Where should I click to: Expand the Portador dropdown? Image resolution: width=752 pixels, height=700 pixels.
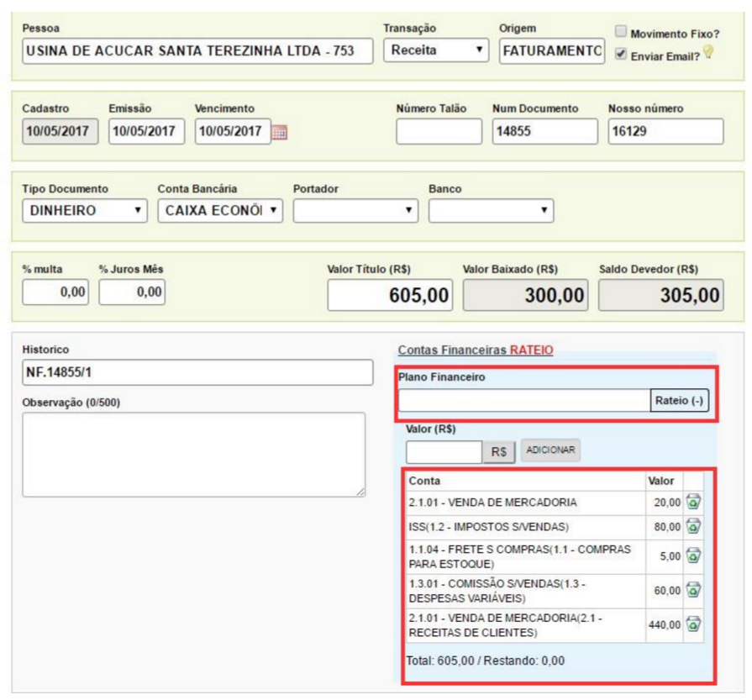point(356,210)
